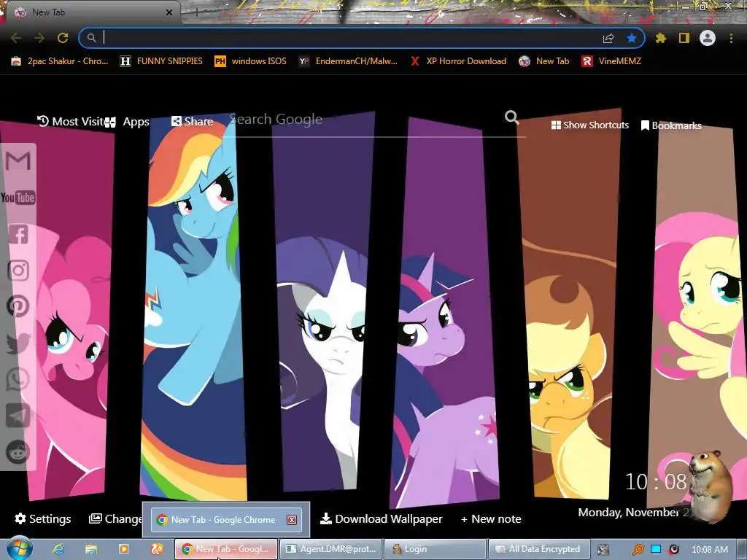Open the XP Horror Download bookmark
The image size is (747, 560).
458,61
